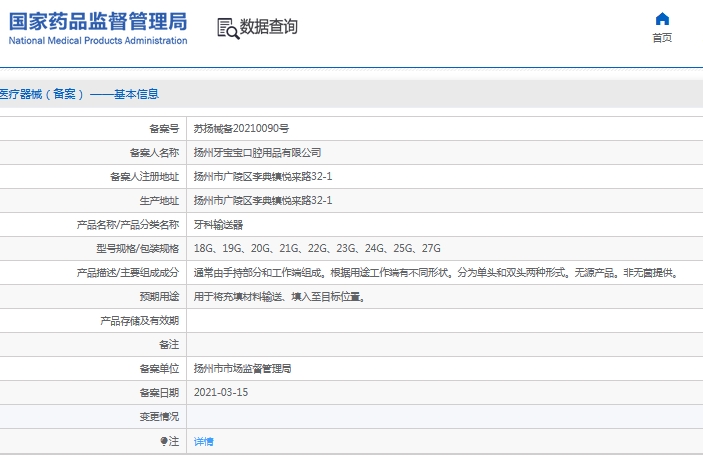Click the 首页 label under the house
The width and height of the screenshot is (703, 463).
point(662,38)
